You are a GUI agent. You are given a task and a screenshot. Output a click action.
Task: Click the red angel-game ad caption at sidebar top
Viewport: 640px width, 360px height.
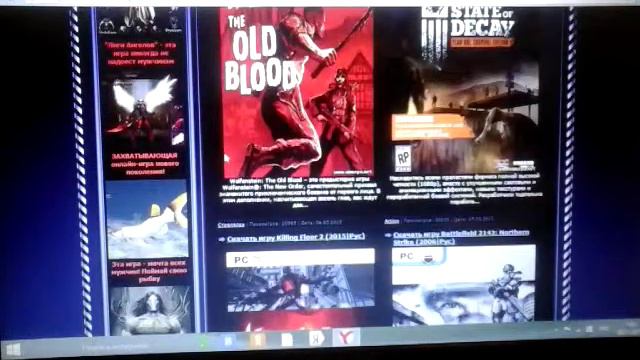pyautogui.click(x=140, y=53)
